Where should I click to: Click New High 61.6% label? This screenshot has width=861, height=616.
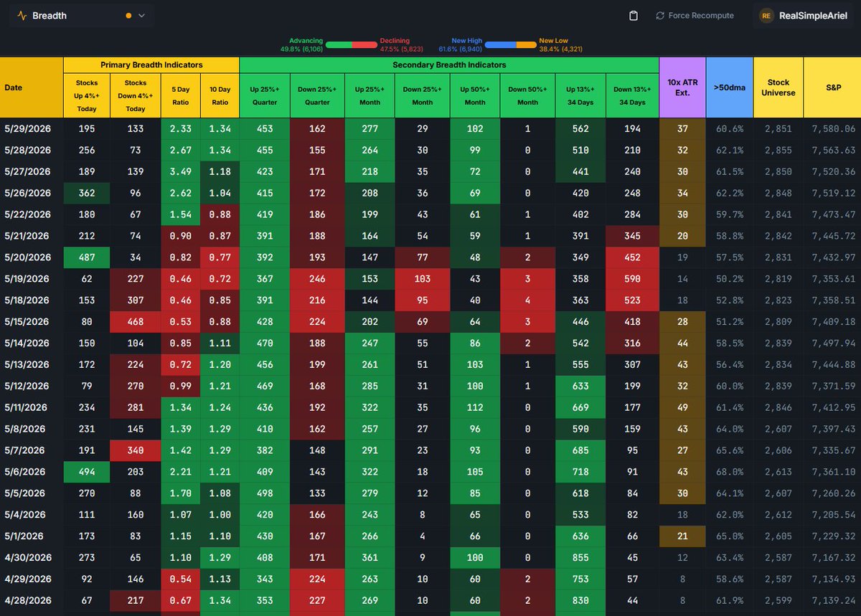(x=461, y=45)
